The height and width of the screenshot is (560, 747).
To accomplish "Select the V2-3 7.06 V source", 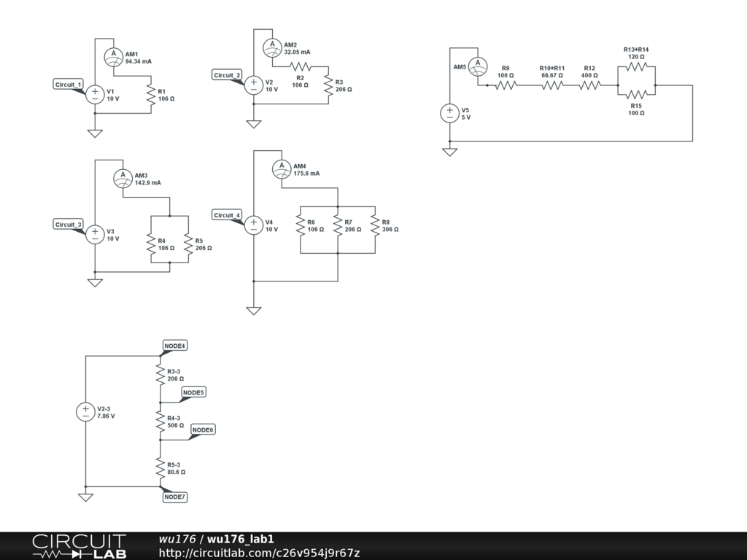I will 86,412.
